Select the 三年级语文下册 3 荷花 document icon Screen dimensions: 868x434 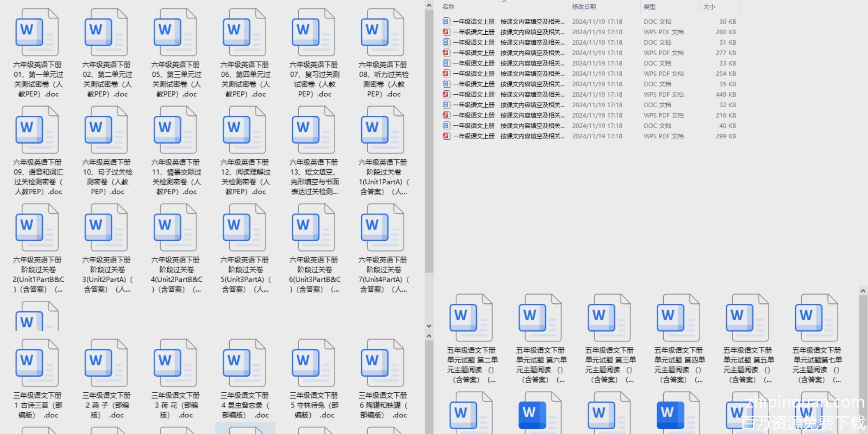coord(175,363)
